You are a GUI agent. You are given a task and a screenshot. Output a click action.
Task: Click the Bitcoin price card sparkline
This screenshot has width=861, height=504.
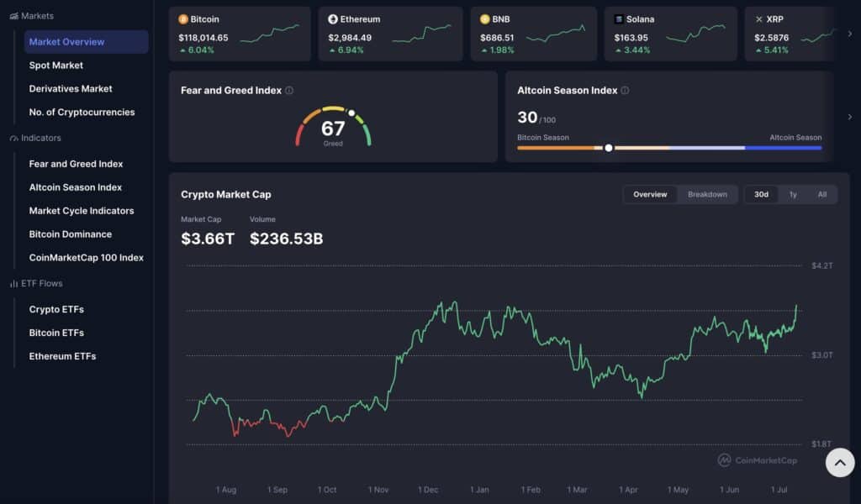coord(270,33)
